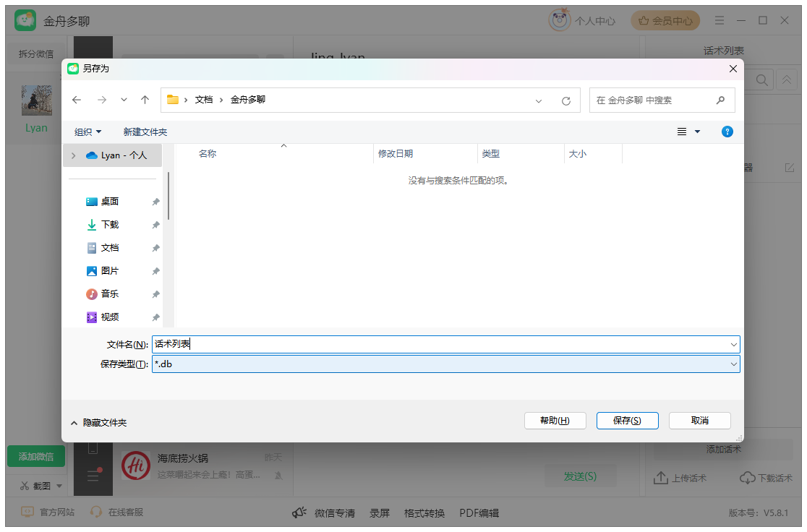
Task: Go back in the Save As dialog
Action: [77, 100]
